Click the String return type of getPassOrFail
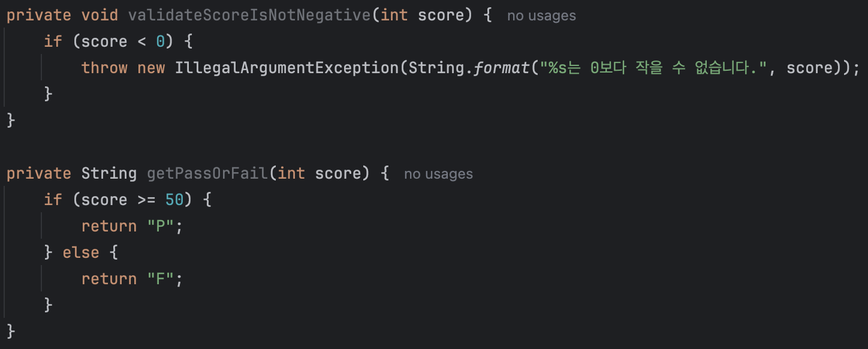 click(109, 174)
